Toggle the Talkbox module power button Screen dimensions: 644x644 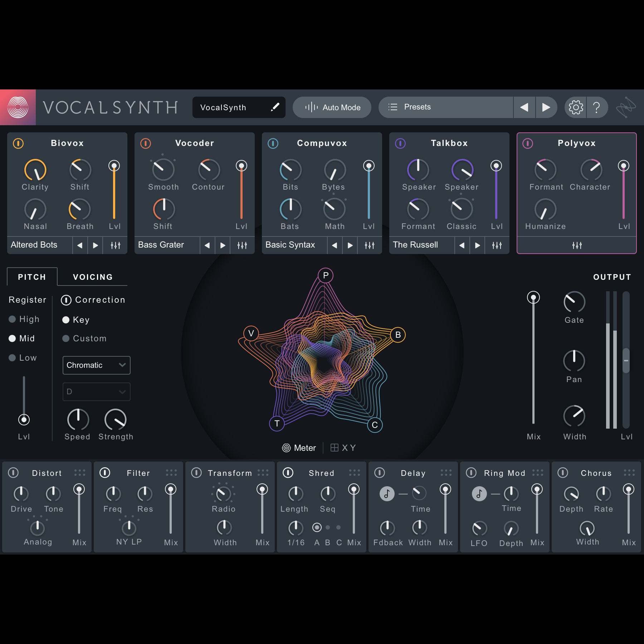click(x=400, y=143)
